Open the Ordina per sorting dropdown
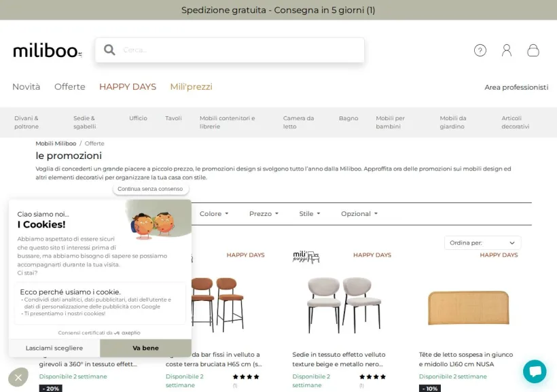The height and width of the screenshot is (392, 557). tap(482, 243)
